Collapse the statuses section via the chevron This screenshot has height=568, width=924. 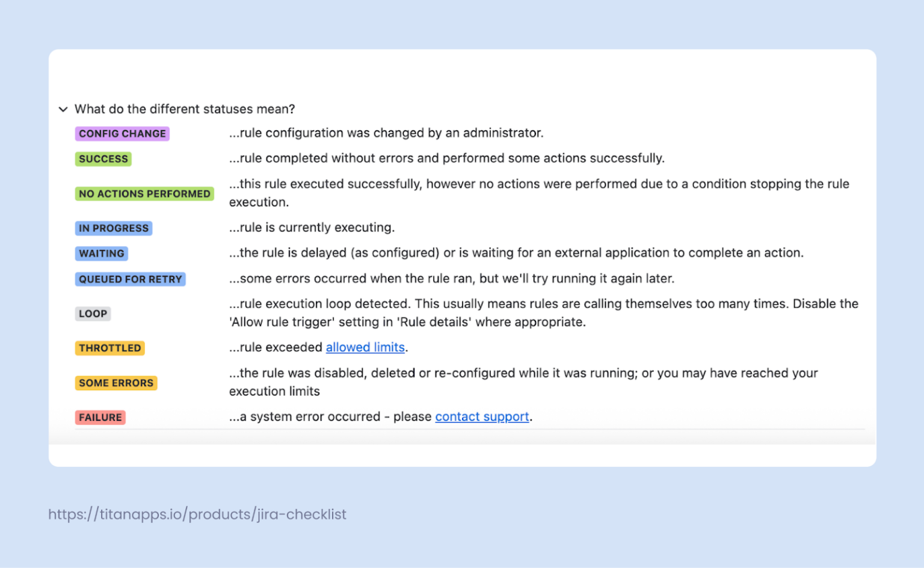[x=63, y=109]
